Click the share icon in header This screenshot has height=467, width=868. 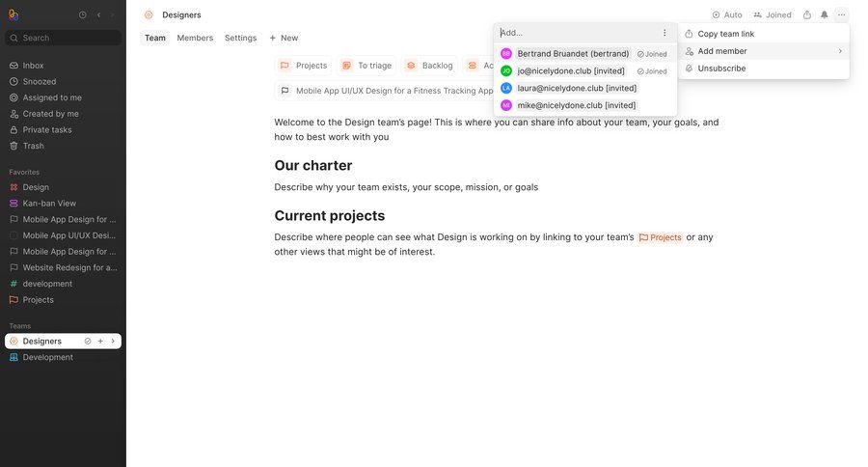807,15
